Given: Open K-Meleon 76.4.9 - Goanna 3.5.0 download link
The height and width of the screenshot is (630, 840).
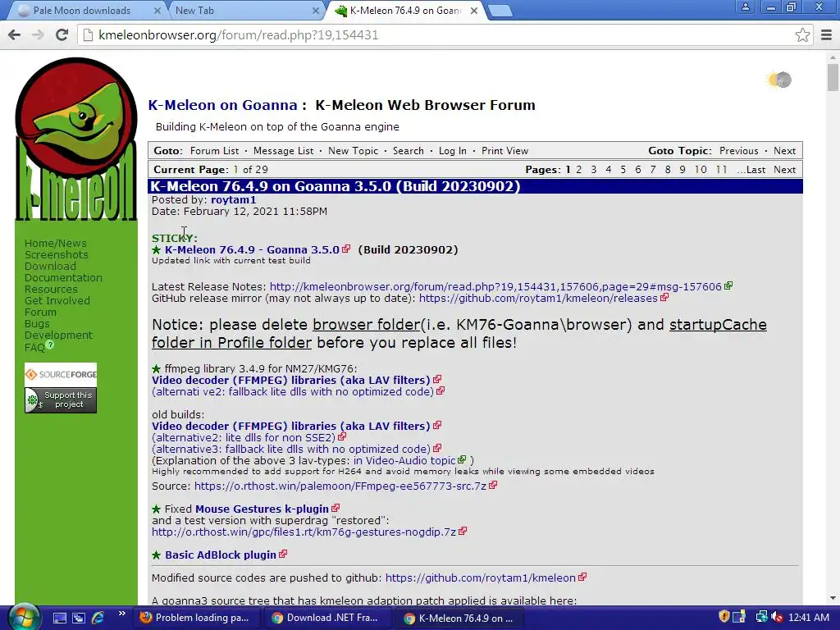Looking at the screenshot, I should (253, 249).
